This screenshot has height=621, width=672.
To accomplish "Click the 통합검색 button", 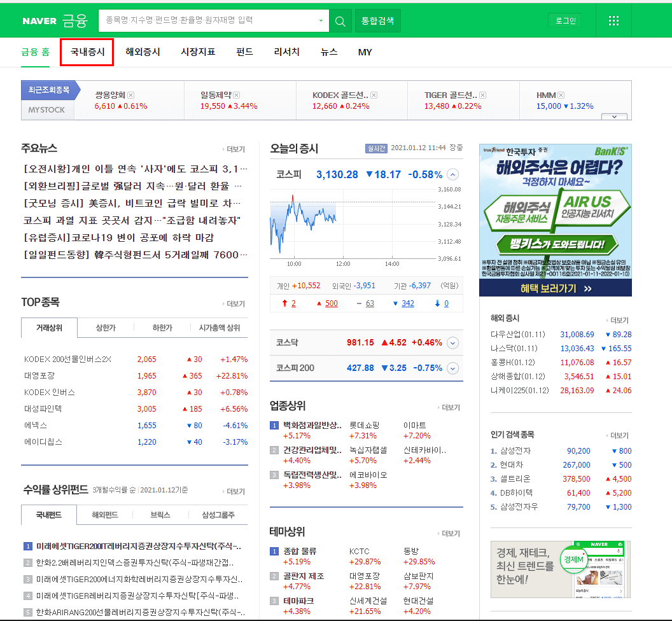I will 377,20.
